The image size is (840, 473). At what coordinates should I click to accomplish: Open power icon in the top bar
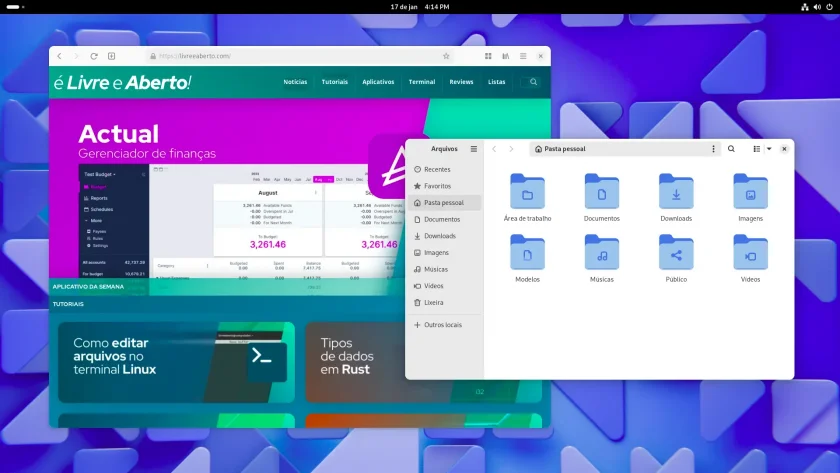(830, 7)
